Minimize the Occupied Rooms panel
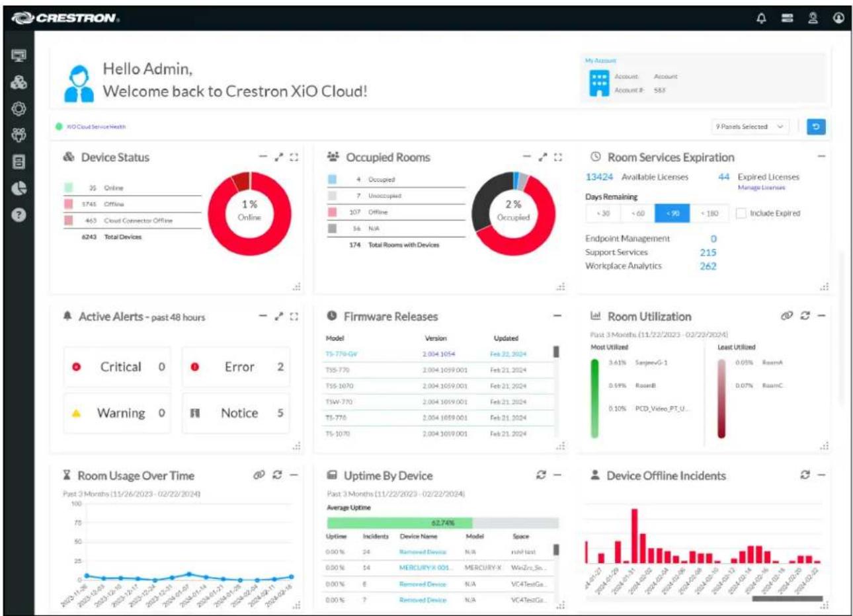 pyautogui.click(x=527, y=157)
